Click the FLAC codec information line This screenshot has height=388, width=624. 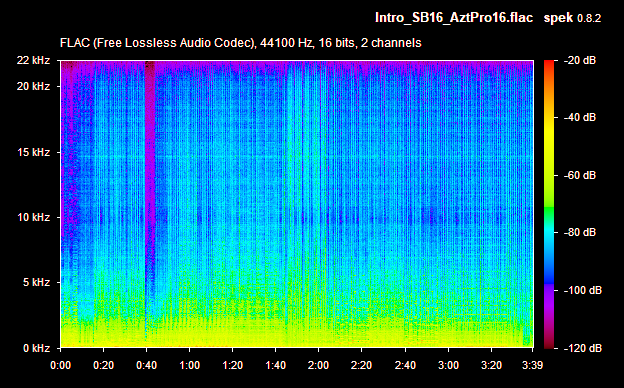[240, 43]
